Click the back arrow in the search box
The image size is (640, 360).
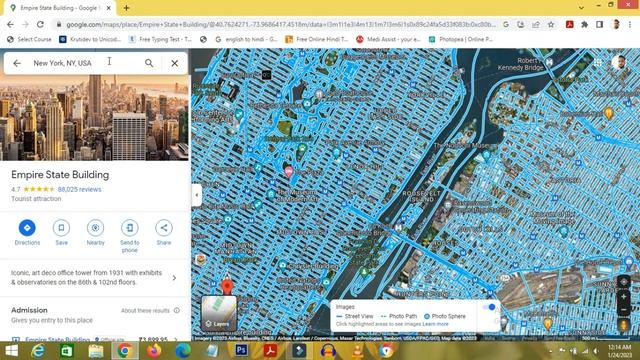(x=17, y=63)
